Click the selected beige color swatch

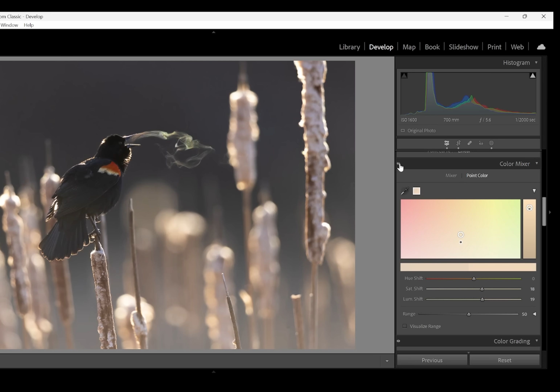(x=416, y=191)
